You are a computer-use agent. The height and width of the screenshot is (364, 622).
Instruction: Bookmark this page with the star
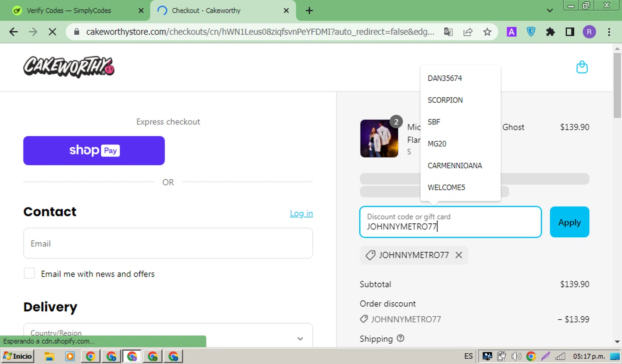click(487, 32)
